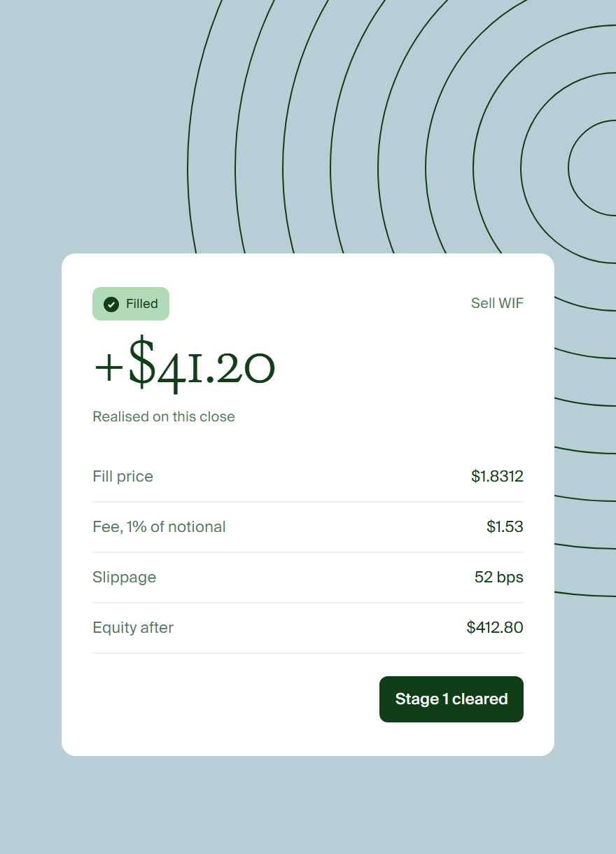Click the dollar sign in the large amount
The width and height of the screenshot is (616, 854).
pos(141,363)
